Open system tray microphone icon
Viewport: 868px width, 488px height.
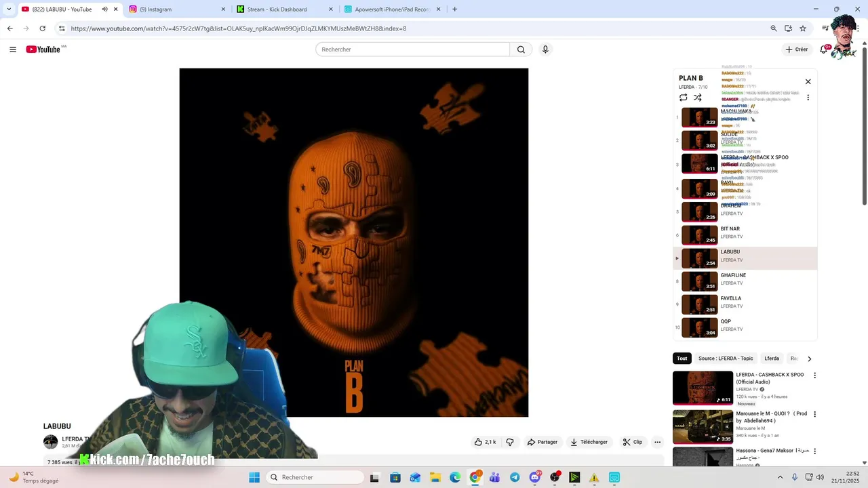pyautogui.click(x=795, y=477)
